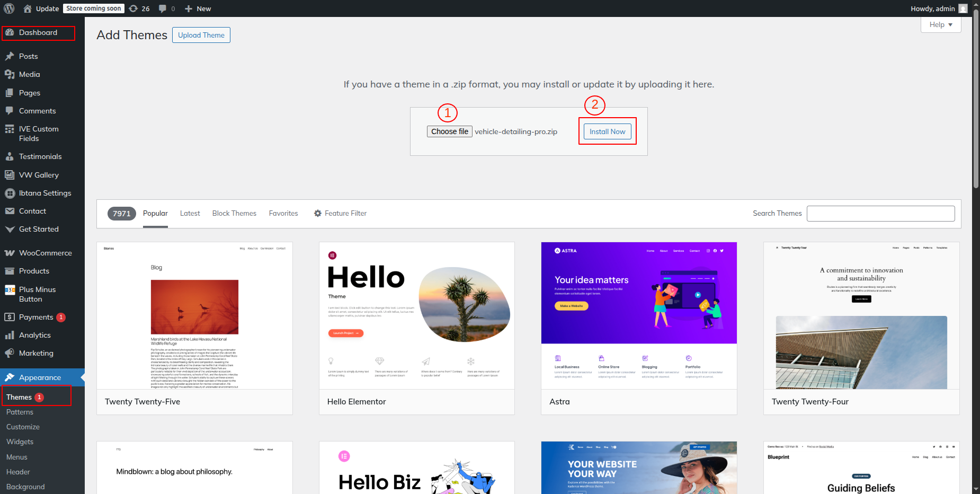Image resolution: width=980 pixels, height=494 pixels.
Task: Expand the Help dropdown
Action: (940, 24)
